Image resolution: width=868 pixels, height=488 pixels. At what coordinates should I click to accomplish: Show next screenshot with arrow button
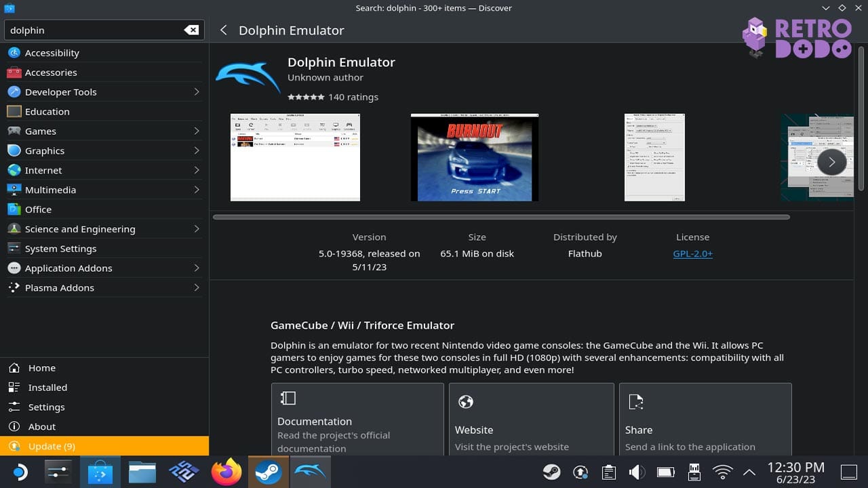coord(831,162)
